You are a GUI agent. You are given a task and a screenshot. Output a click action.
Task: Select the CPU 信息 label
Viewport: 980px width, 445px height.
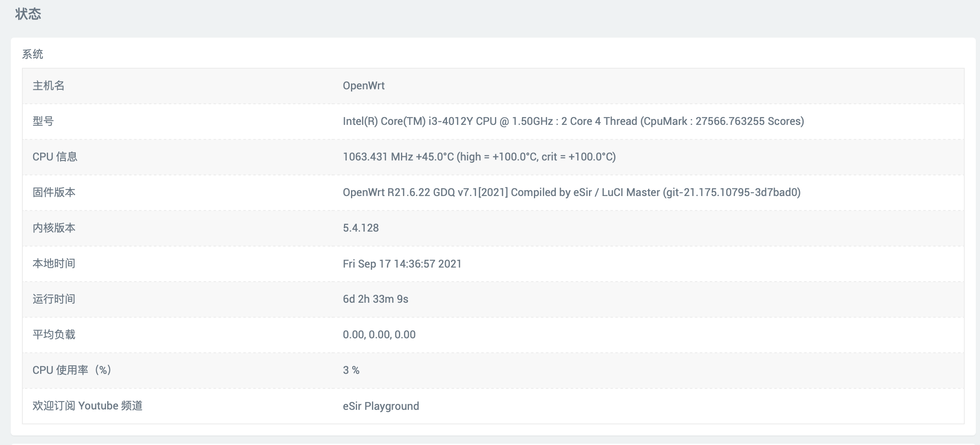[x=55, y=157]
